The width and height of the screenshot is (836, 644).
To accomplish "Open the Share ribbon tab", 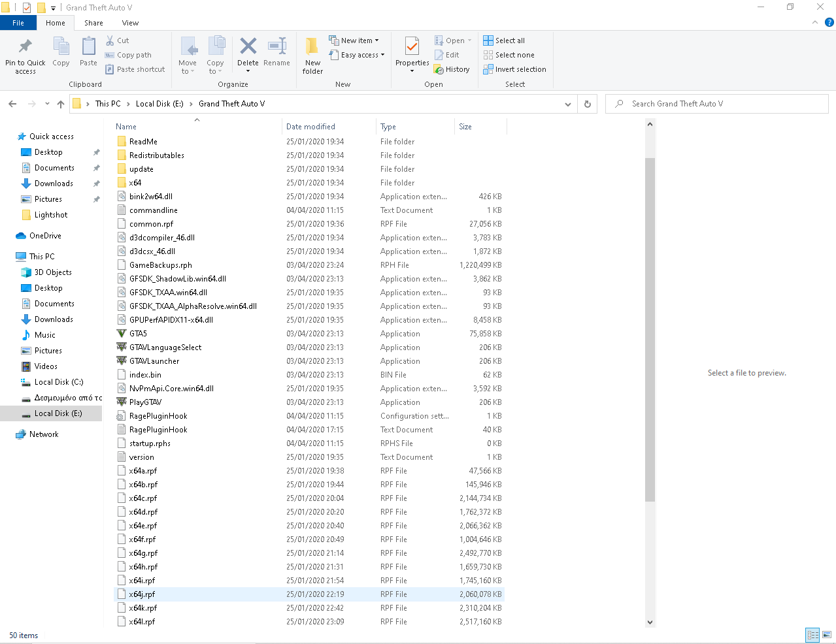I will click(93, 23).
